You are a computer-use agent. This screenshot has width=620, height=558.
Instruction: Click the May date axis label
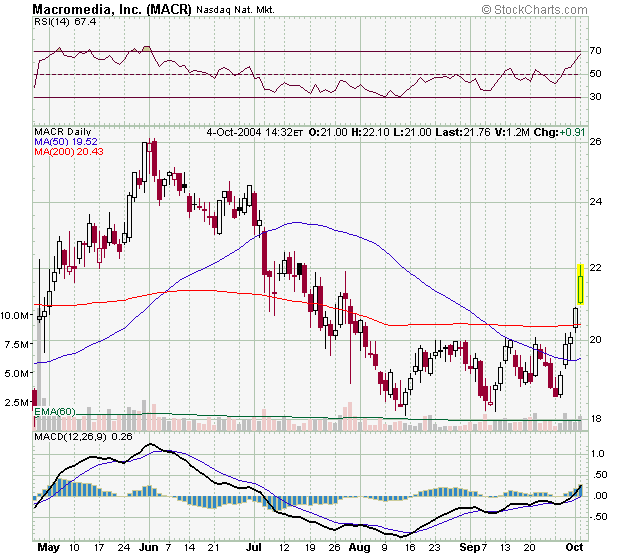pyautogui.click(x=49, y=548)
